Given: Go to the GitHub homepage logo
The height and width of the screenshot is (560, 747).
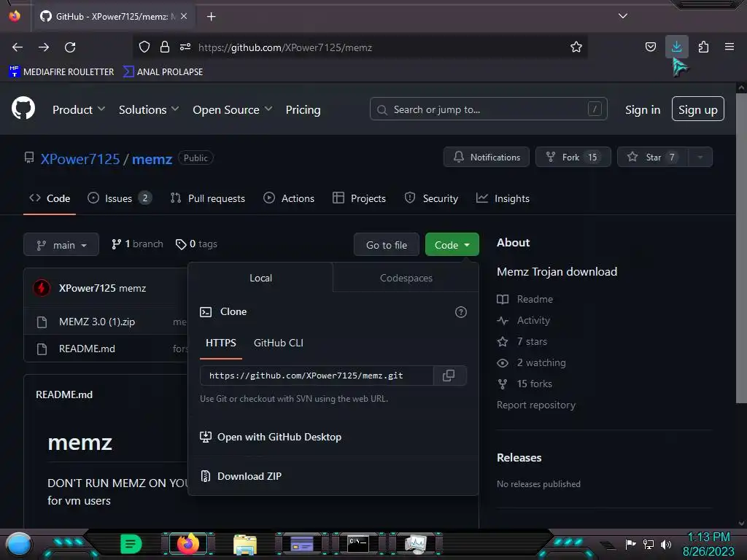Looking at the screenshot, I should [23, 109].
